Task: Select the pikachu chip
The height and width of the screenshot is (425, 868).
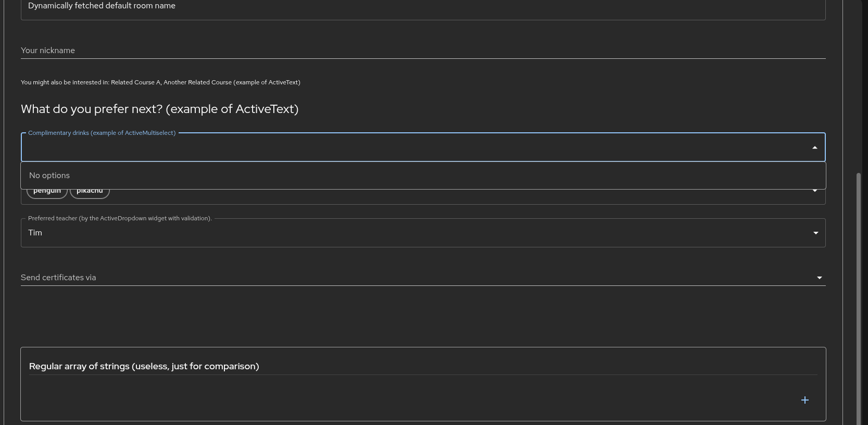Action: [90, 192]
